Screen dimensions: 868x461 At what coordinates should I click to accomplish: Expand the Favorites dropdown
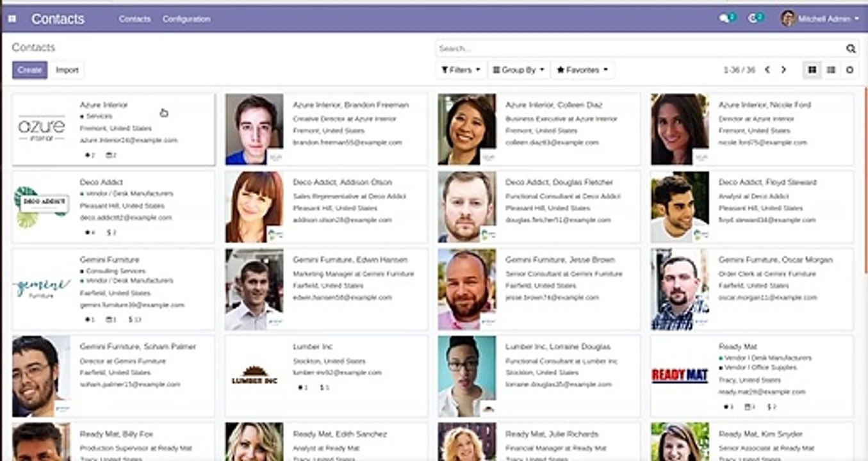click(582, 70)
